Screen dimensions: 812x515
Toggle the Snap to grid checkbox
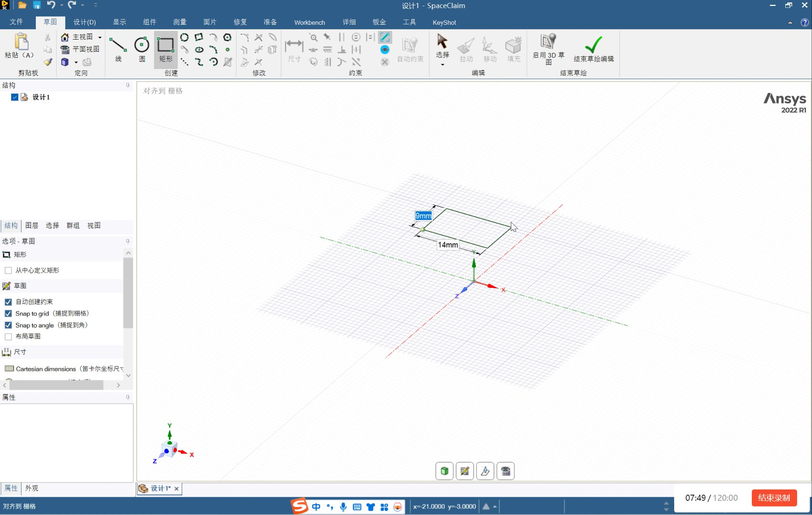[8, 313]
